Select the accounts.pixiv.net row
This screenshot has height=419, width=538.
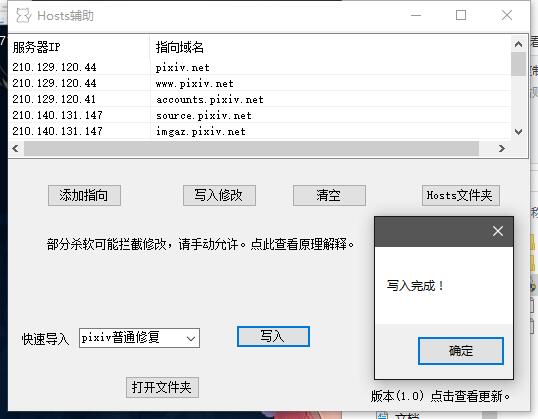click(x=260, y=99)
